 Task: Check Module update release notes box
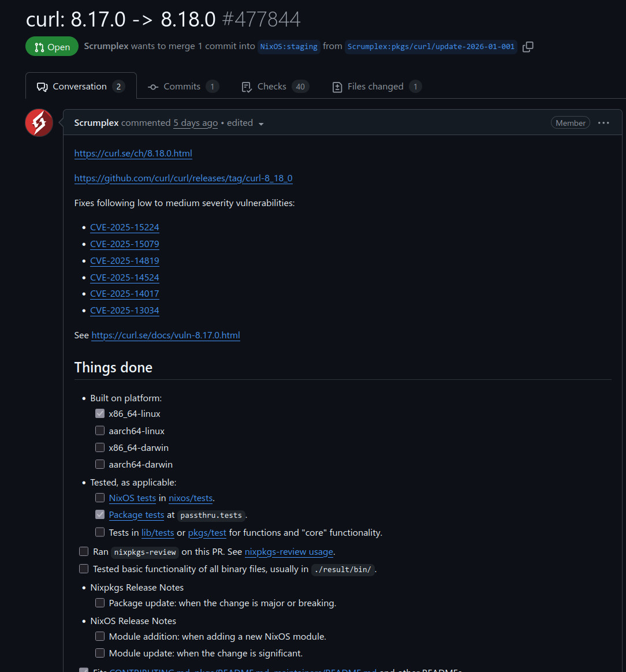click(100, 653)
